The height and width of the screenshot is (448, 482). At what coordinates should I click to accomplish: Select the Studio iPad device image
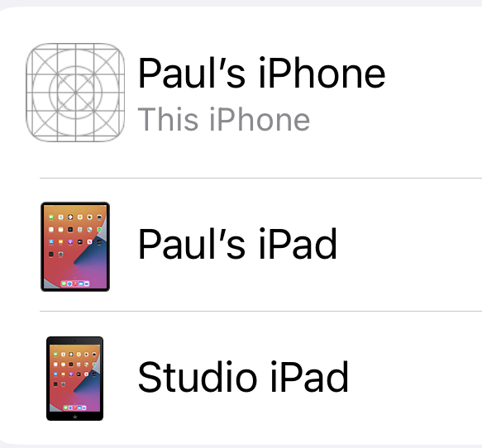click(75, 379)
